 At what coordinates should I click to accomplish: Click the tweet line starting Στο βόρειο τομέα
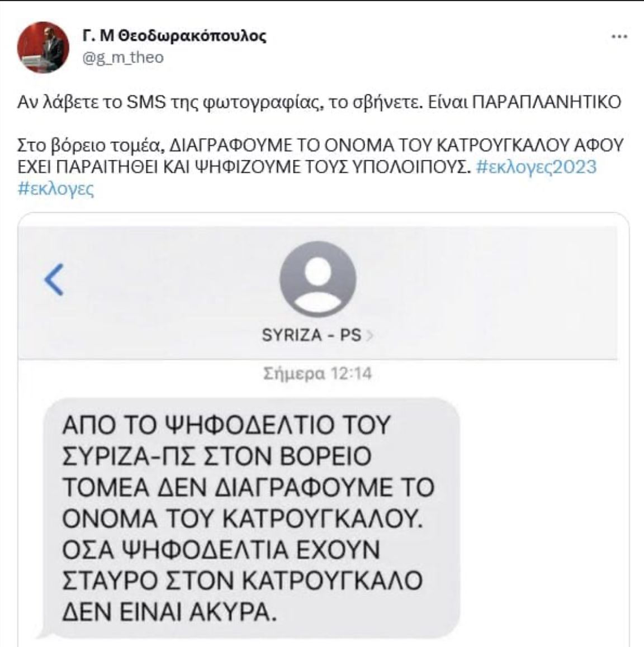[x=320, y=145]
